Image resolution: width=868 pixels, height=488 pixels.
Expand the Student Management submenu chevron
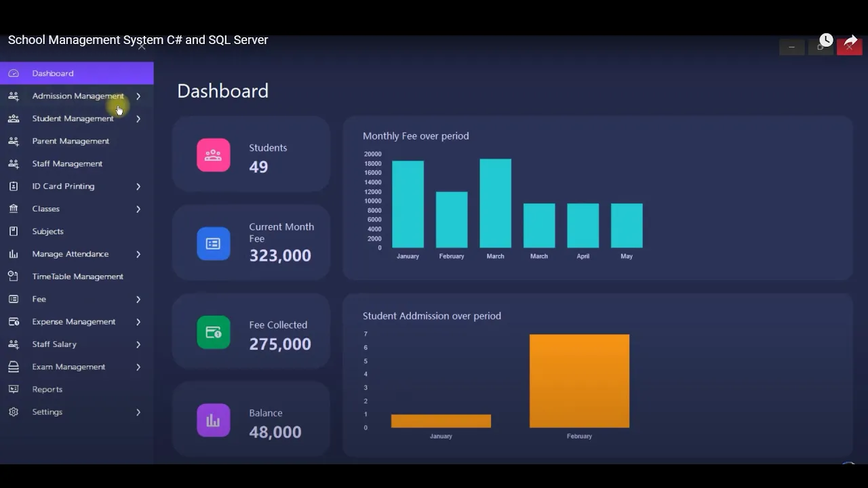(138, 119)
